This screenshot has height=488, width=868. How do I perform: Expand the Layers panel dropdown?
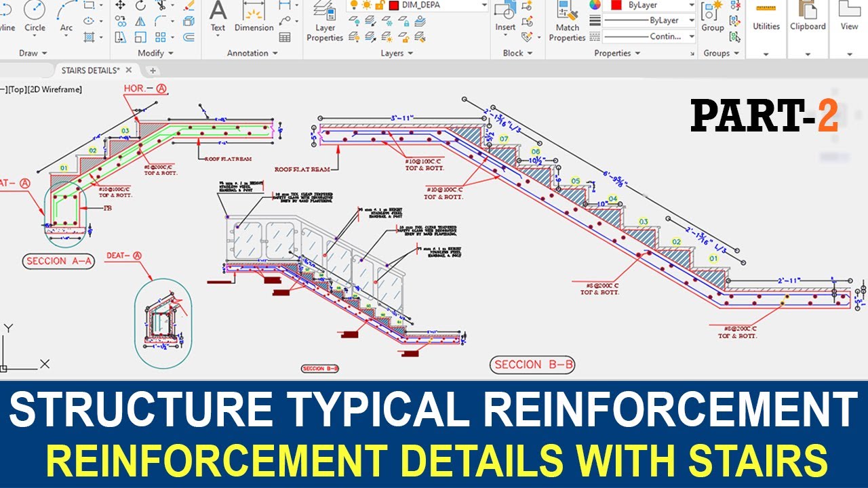(397, 53)
